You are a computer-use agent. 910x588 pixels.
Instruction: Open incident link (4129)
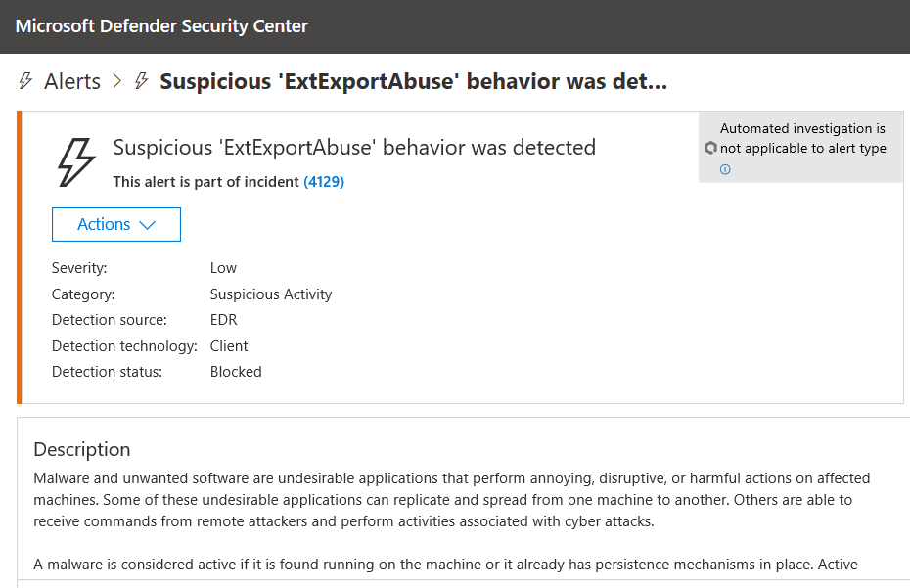coord(324,182)
